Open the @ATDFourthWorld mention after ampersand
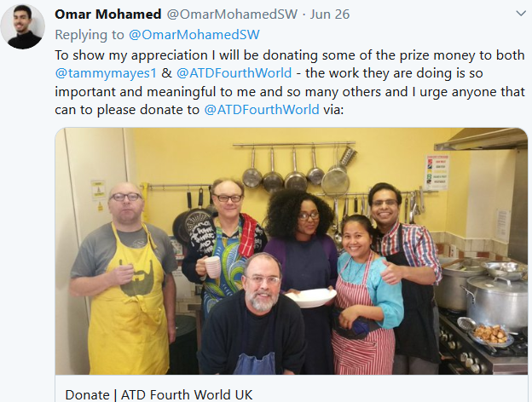 (x=234, y=73)
